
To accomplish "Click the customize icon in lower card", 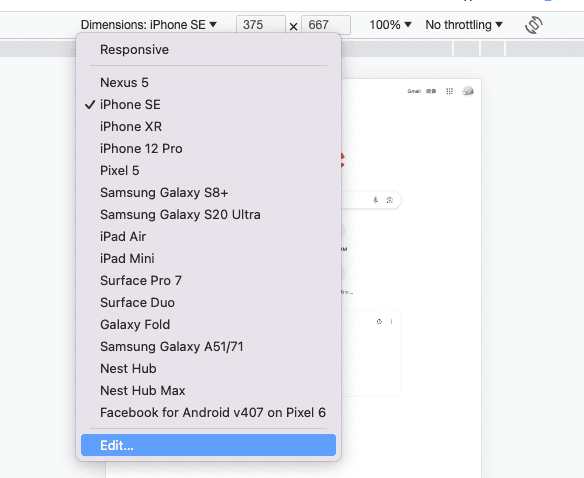I will [379, 322].
